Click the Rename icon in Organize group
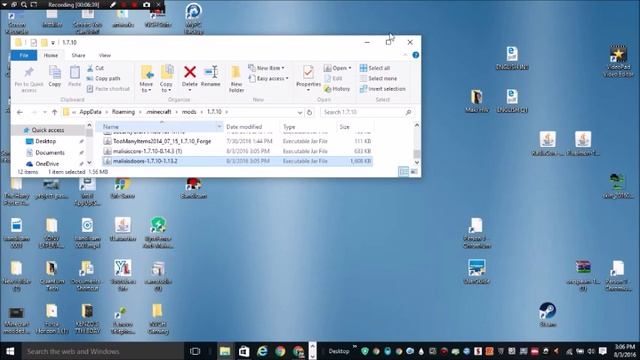This screenshot has width=640, height=360. 211,72
